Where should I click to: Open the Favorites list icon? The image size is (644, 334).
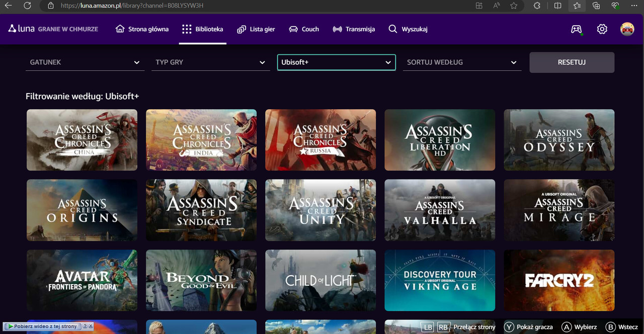click(577, 6)
